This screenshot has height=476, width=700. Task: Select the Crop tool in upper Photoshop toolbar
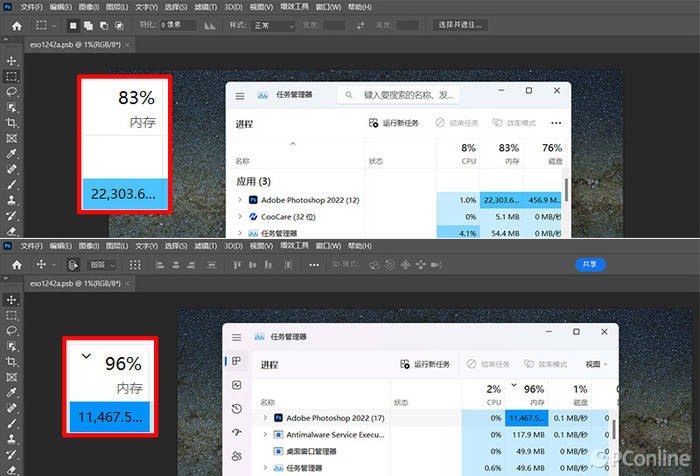(12, 123)
